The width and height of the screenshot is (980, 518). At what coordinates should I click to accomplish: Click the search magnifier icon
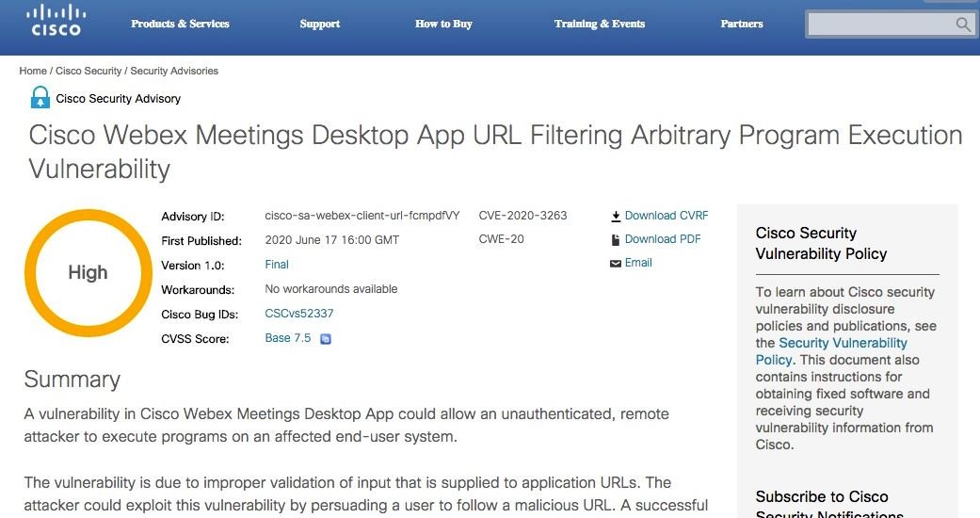963,24
